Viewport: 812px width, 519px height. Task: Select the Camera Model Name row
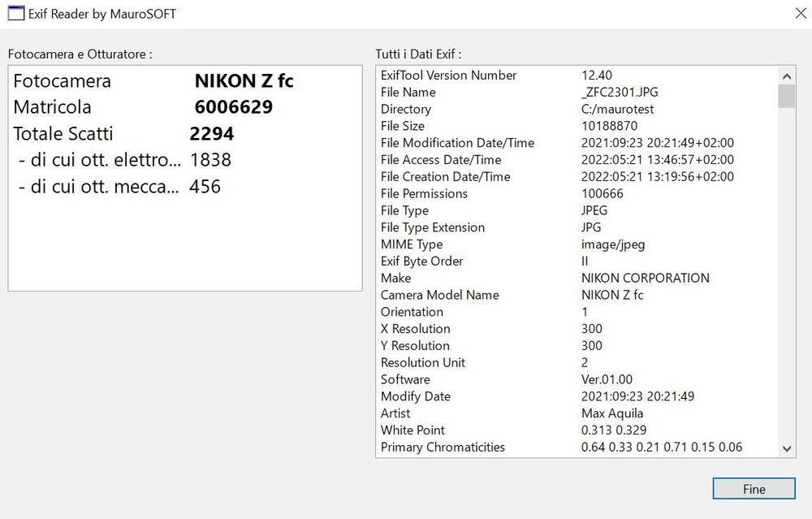coord(577,296)
